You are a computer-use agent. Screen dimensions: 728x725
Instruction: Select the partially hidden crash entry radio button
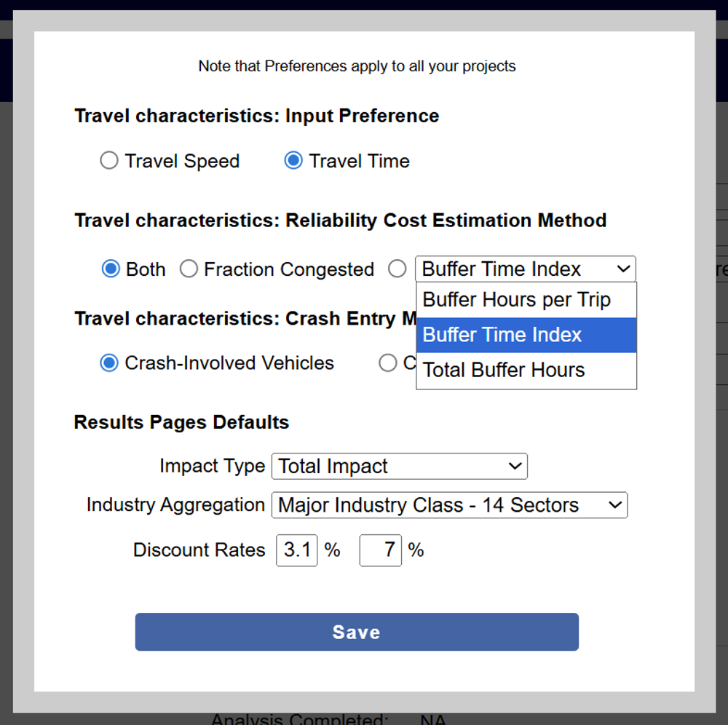coord(388,363)
